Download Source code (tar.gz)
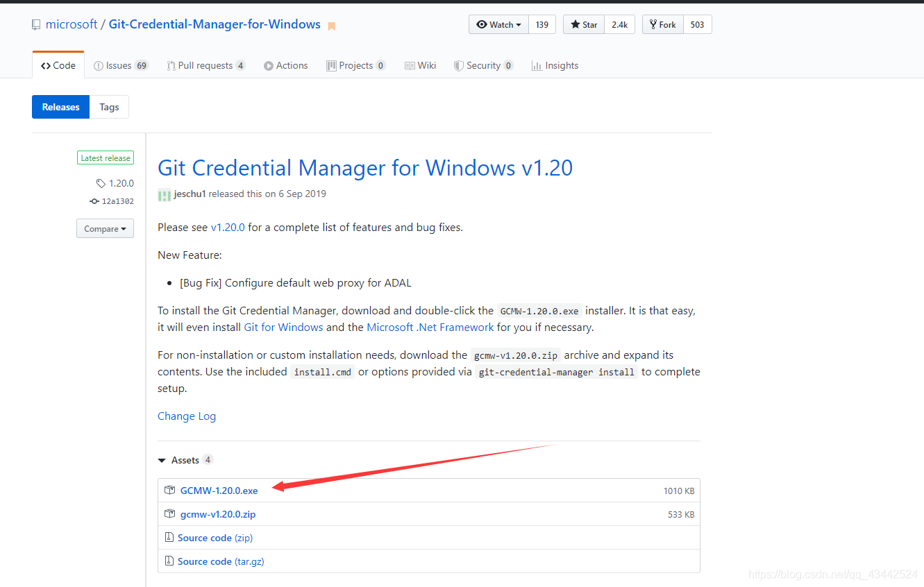Image resolution: width=924 pixels, height=587 pixels. pyautogui.click(x=221, y=561)
